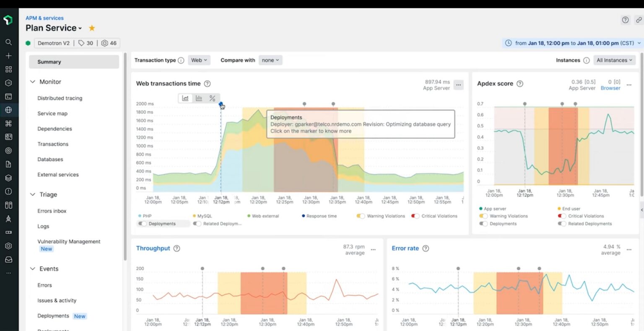The image size is (644, 331).
Task: Open the Compare with dropdown
Action: click(x=270, y=60)
